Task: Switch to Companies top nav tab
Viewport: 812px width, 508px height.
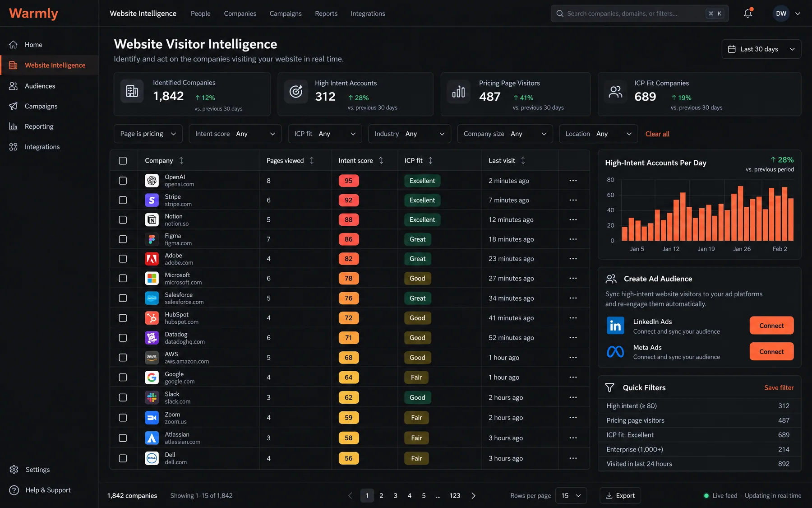Action: click(x=240, y=14)
